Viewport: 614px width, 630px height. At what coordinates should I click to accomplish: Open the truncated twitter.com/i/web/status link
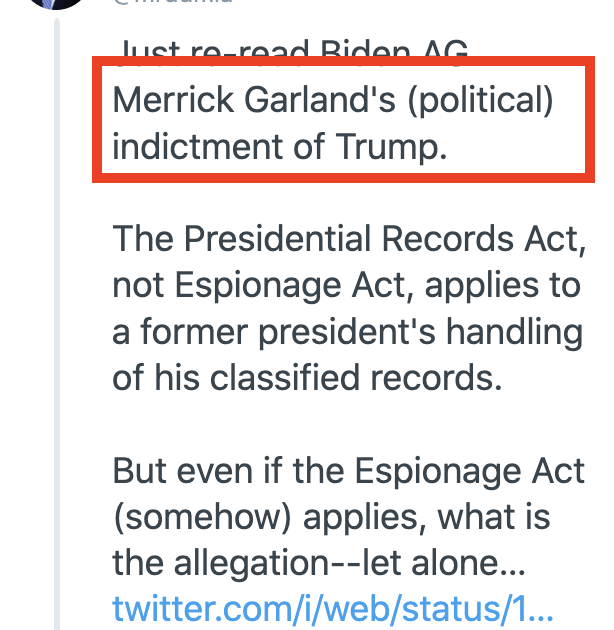click(x=333, y=610)
